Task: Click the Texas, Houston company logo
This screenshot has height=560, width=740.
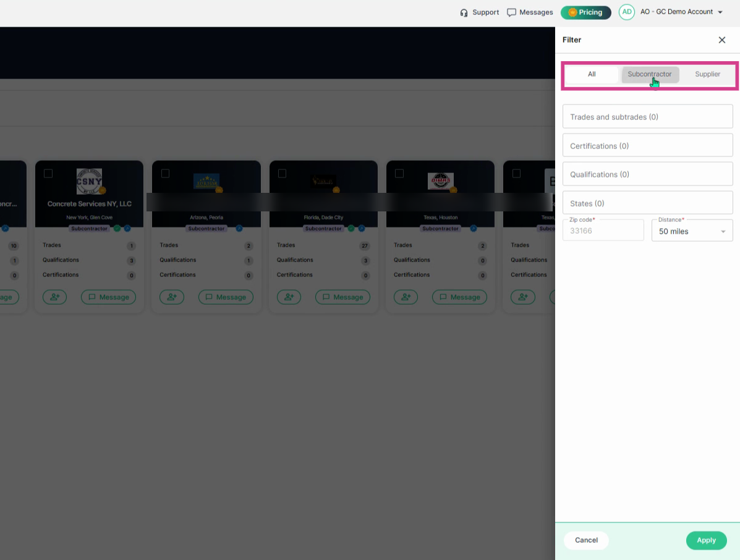Action: pyautogui.click(x=440, y=181)
